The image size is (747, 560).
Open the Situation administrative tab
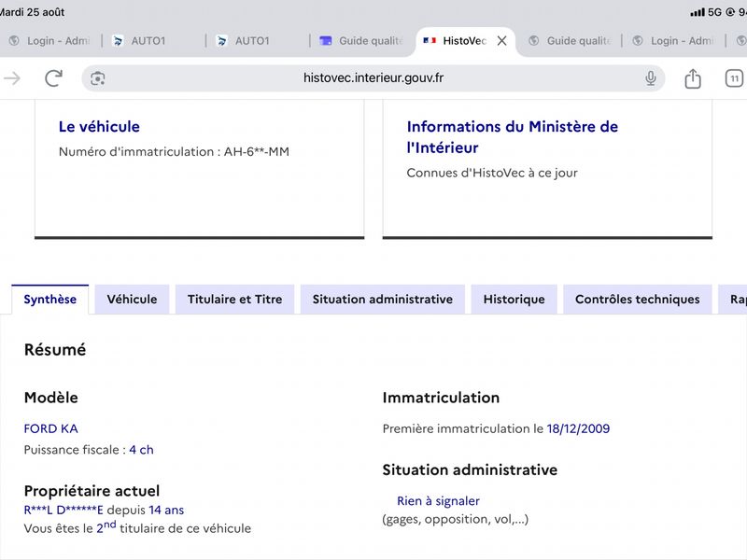tap(383, 299)
